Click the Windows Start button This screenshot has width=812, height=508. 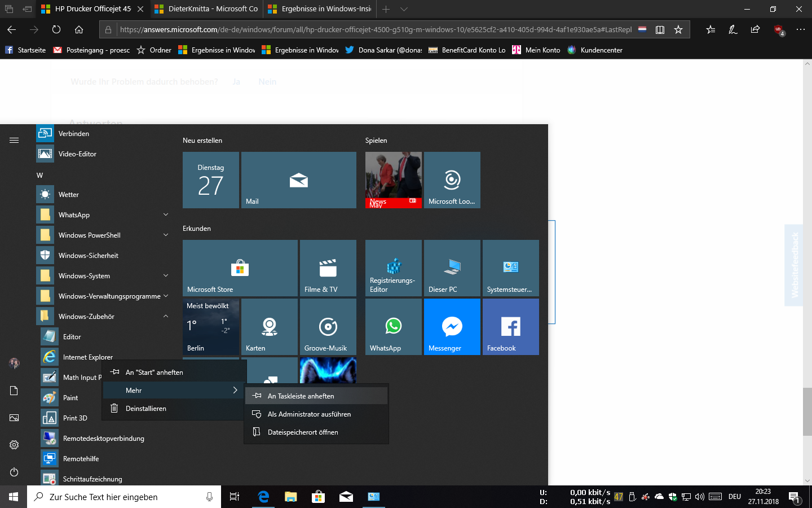[x=14, y=497]
